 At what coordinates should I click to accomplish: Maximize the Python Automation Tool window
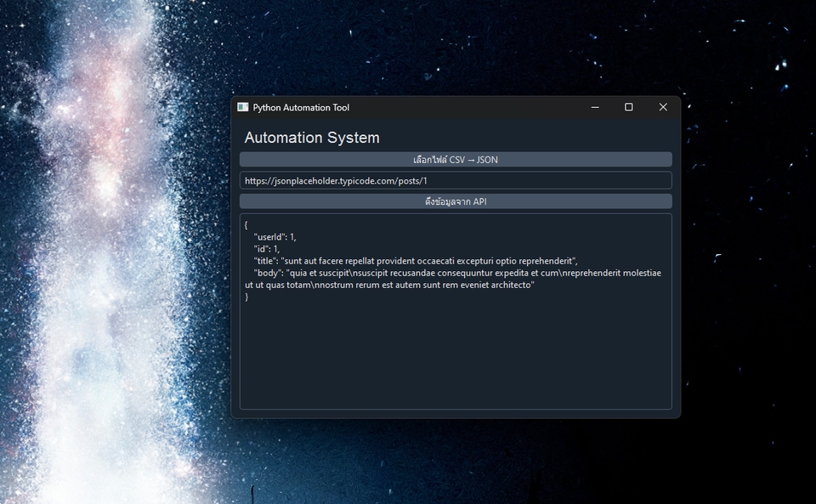pyautogui.click(x=629, y=107)
